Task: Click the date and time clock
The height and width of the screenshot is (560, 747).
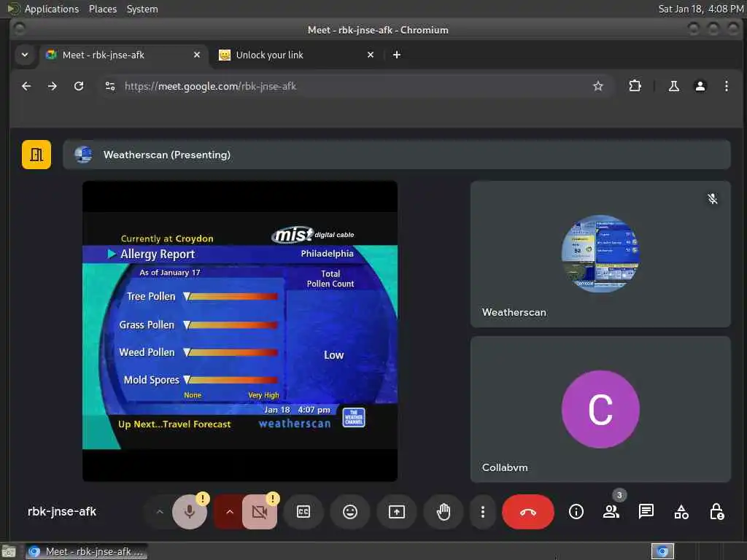Action: (x=701, y=9)
